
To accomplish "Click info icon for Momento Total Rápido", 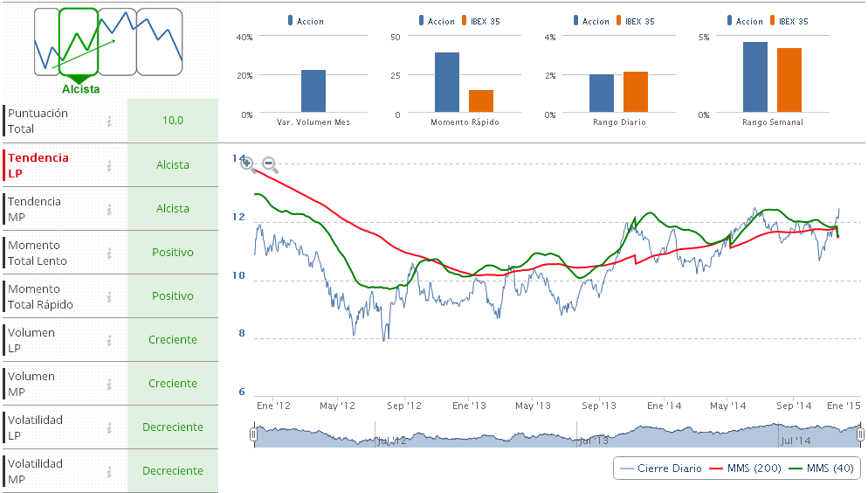I will click(x=109, y=296).
